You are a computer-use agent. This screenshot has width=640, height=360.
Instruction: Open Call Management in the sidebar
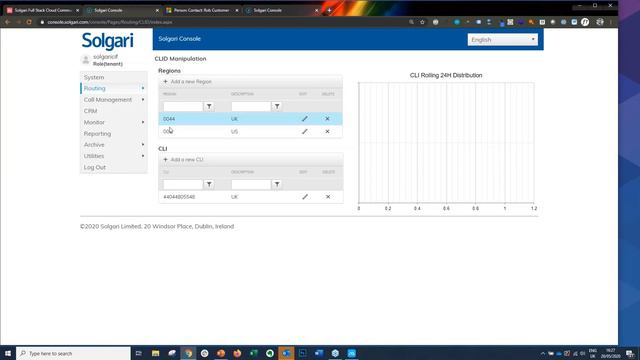[x=108, y=100]
